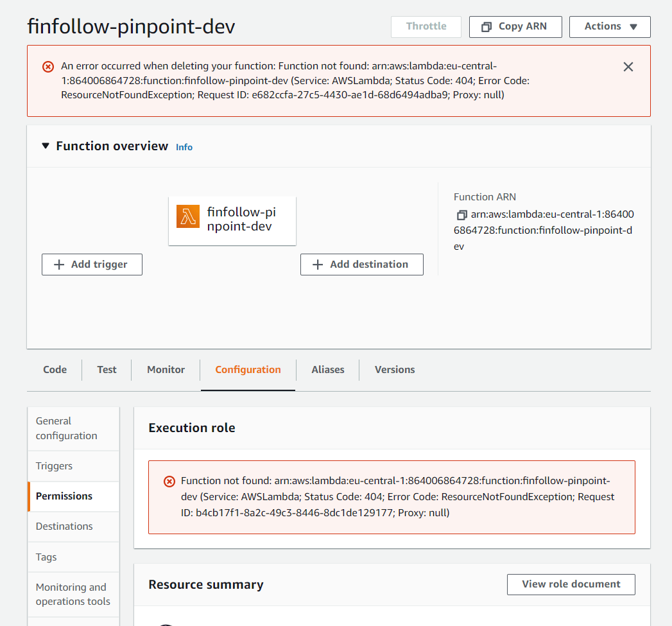Open the Actions dropdown
672x626 pixels.
point(609,26)
